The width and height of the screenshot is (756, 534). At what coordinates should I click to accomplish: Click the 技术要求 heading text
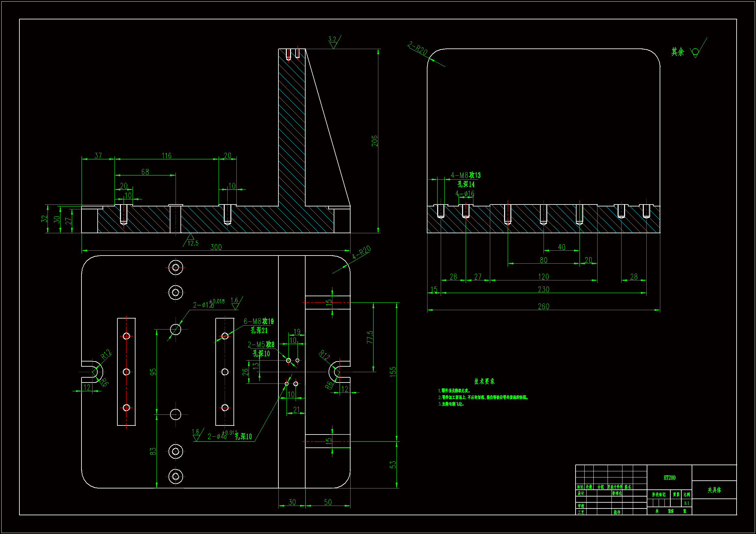(484, 381)
